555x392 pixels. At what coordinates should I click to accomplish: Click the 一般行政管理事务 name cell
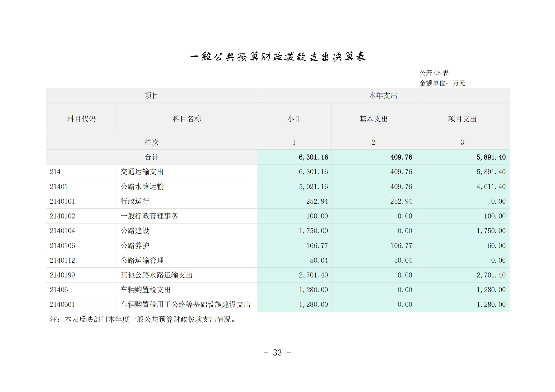[x=187, y=216]
